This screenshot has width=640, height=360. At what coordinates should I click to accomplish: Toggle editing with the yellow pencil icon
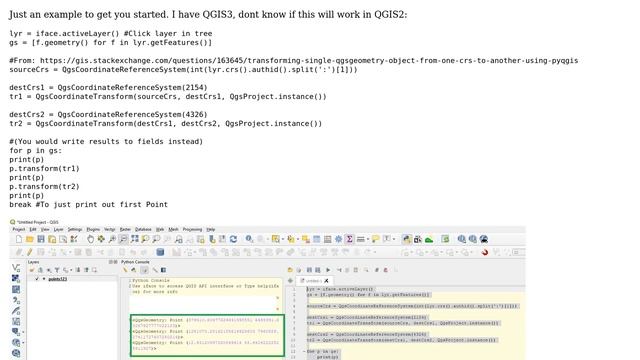tap(29, 252)
